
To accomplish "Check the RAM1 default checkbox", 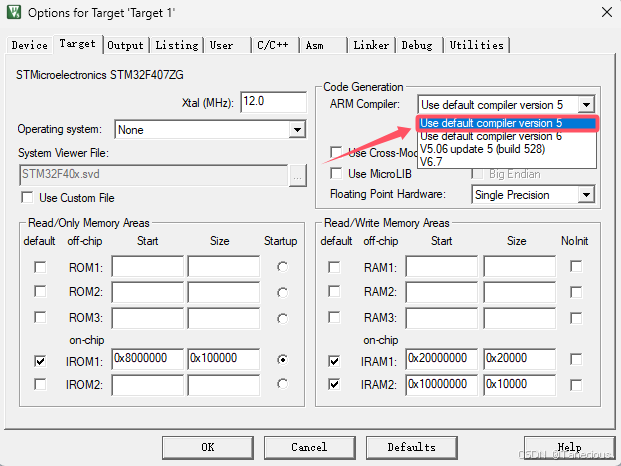I will tap(334, 267).
